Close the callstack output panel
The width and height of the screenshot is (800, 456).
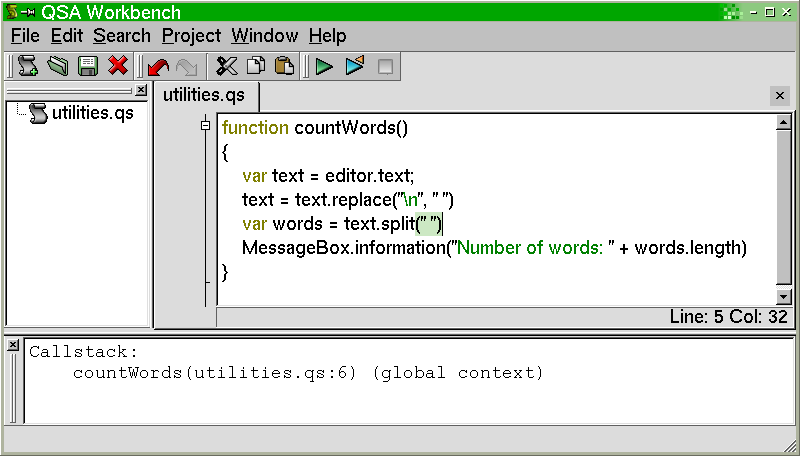coord(13,345)
